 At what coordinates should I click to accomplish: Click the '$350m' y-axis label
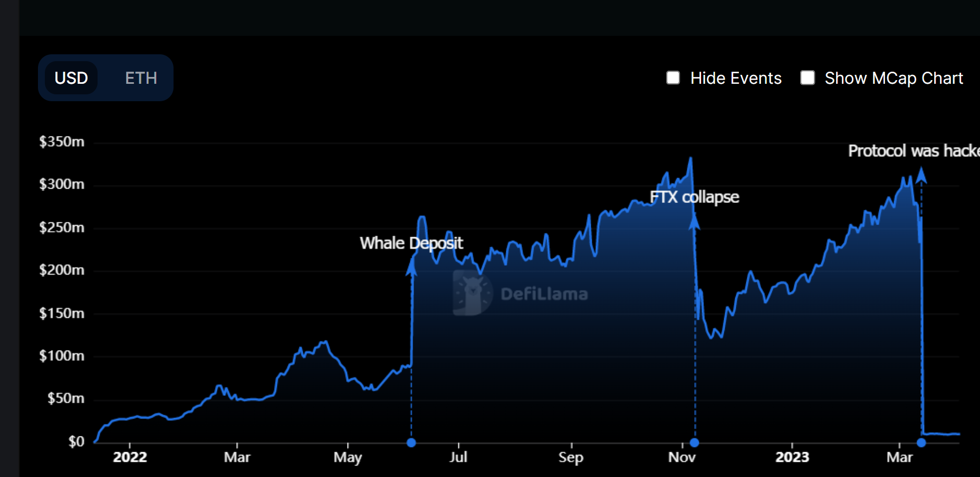[62, 142]
